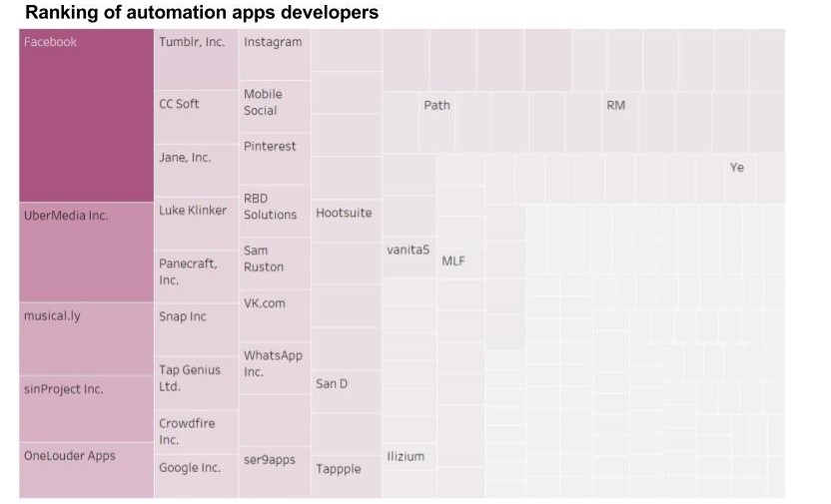The height and width of the screenshot is (504, 831).
Task: Click the Sam Ruston tile
Action: [275, 263]
